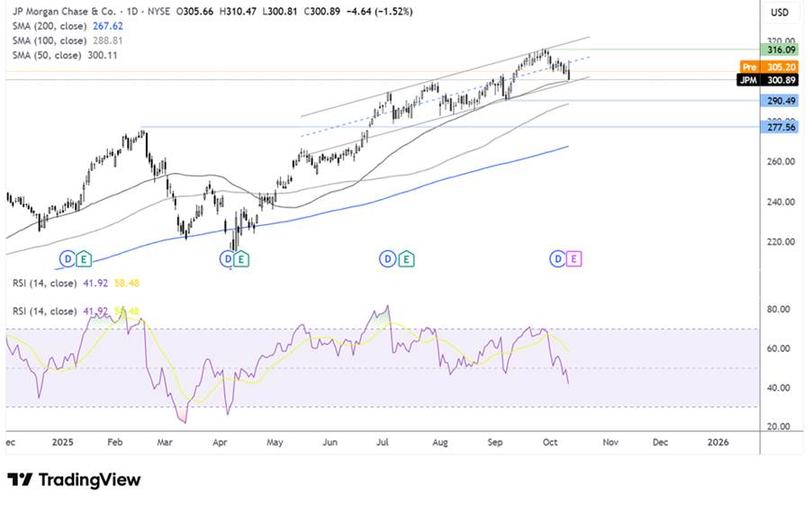Screen dimensions: 812x505
Task: Click the low price L300.81
Action: click(x=280, y=12)
